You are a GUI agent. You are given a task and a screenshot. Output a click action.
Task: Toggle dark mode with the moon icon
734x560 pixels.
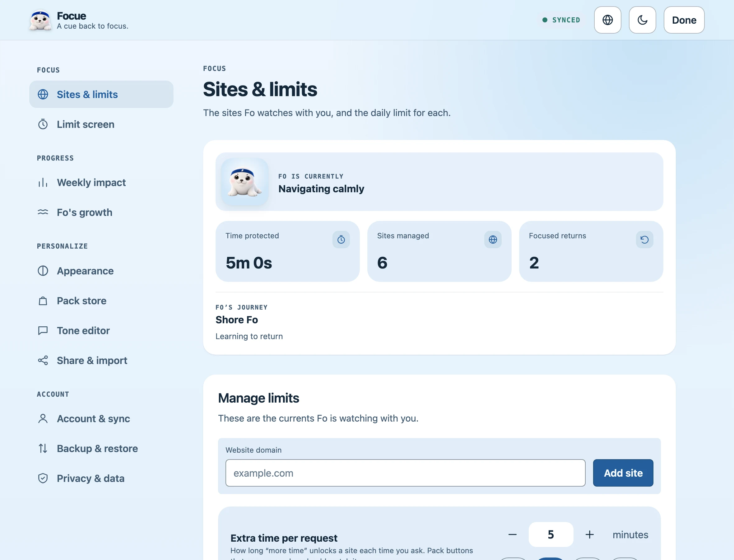pos(642,20)
